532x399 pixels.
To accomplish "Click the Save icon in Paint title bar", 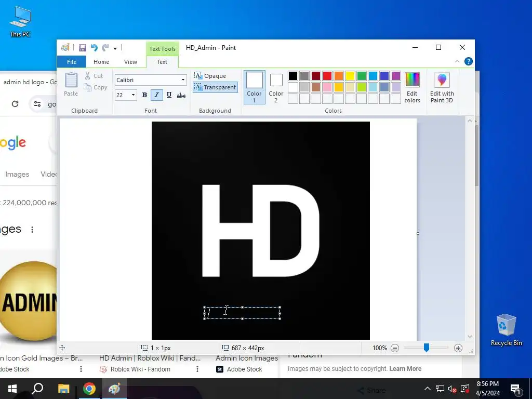I will (83, 48).
